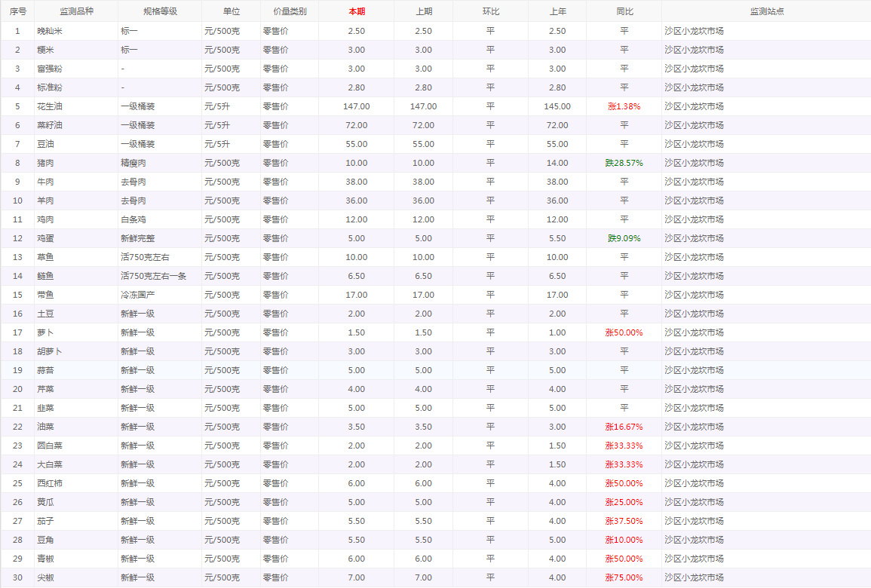Screen dimensions: 871x588
Task: Click the 环比 column header
Action: pos(490,11)
